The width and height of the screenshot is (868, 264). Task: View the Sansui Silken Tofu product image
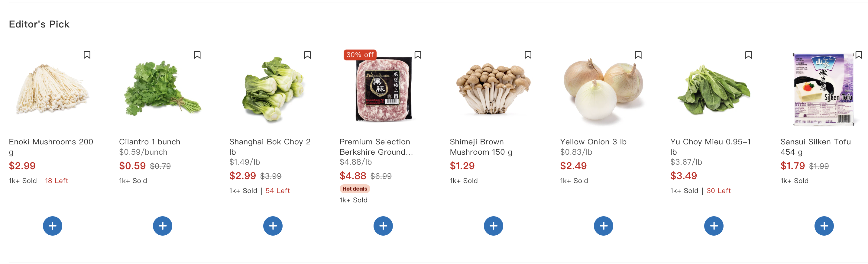click(x=824, y=89)
